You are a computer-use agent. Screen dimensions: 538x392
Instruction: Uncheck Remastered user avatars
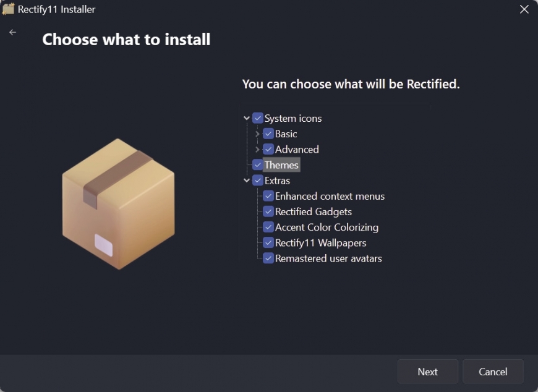click(268, 258)
